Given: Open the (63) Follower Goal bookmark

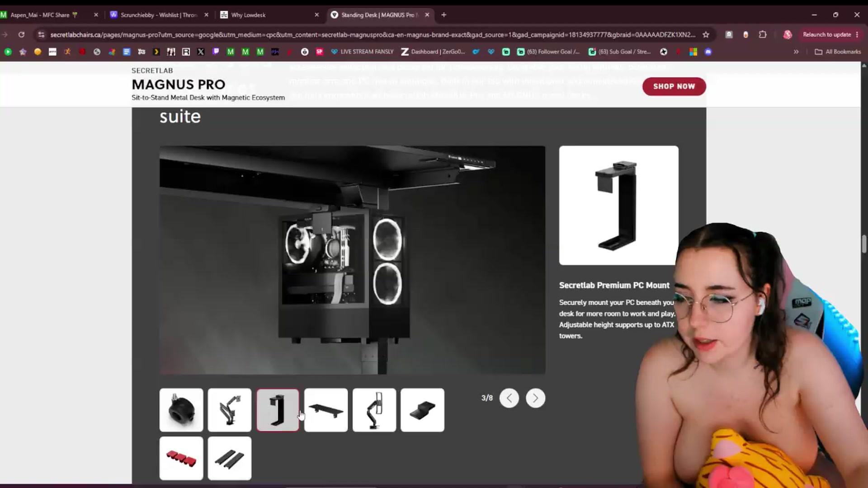Looking at the screenshot, I should [548, 52].
